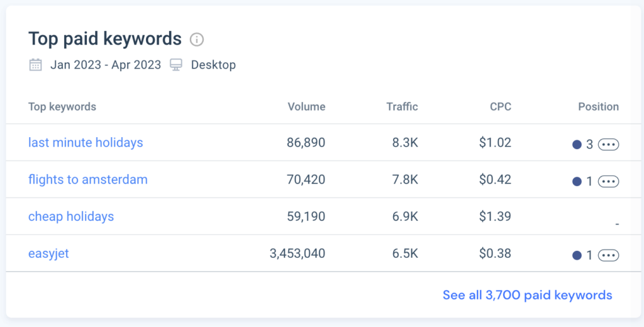The width and height of the screenshot is (644, 327).
Task: Click the calendar icon before the date range
Action: [36, 65]
